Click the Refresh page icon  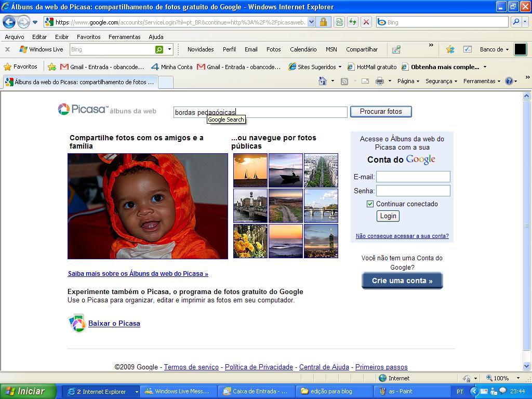353,22
